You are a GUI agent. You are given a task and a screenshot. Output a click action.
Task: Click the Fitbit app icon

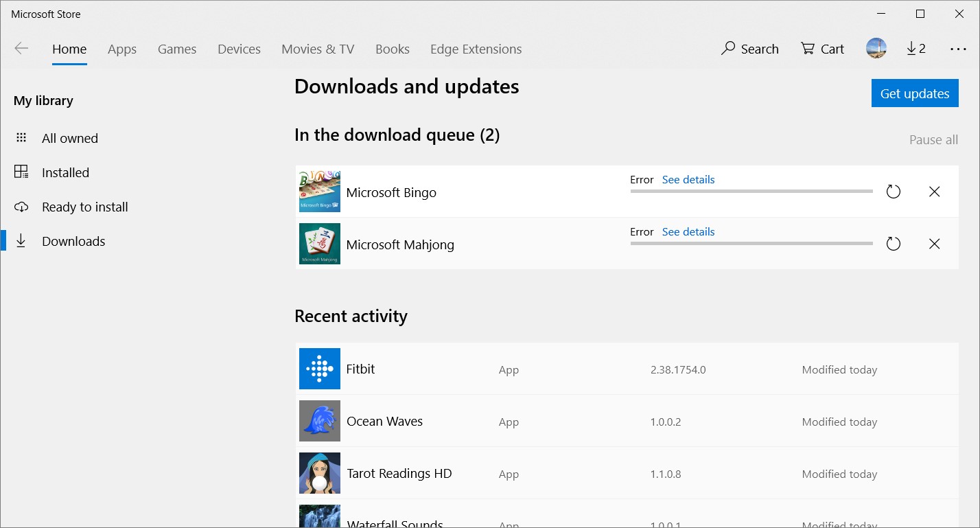(x=320, y=369)
